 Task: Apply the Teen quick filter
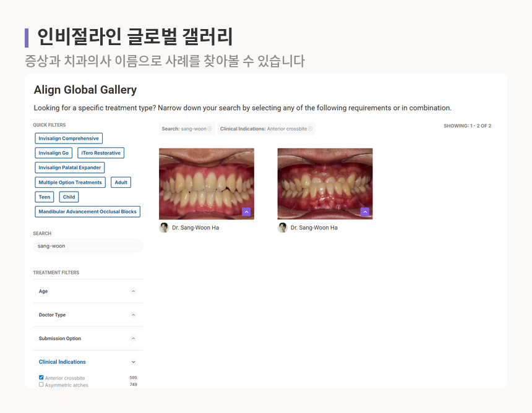click(45, 197)
